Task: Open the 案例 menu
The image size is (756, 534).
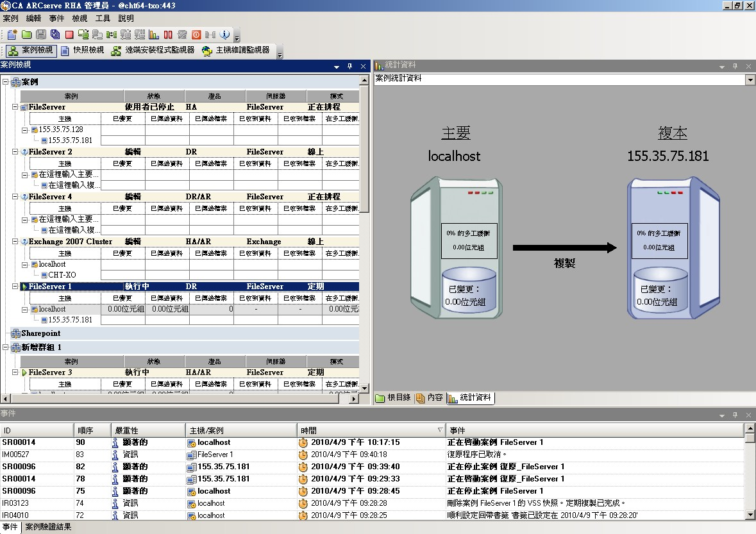Action: tap(11, 19)
